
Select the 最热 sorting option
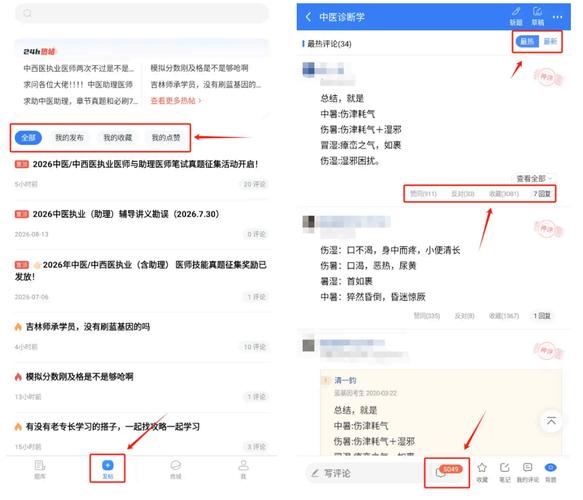(x=527, y=41)
